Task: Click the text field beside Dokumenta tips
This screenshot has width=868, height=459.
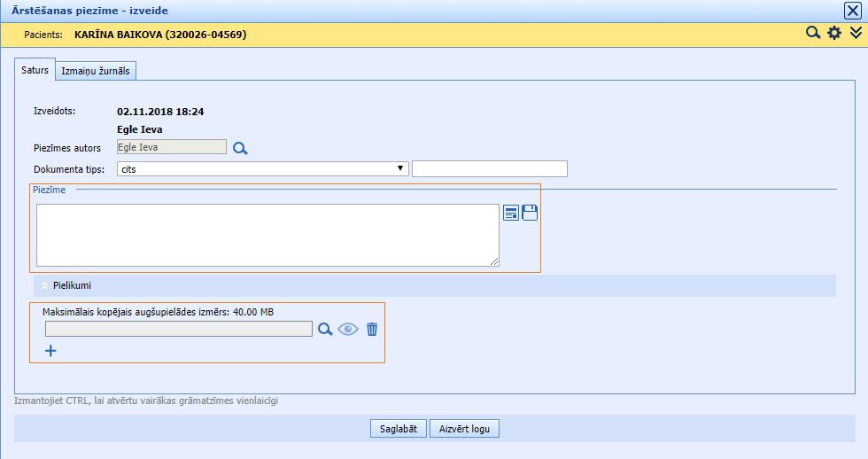Action: (x=489, y=168)
